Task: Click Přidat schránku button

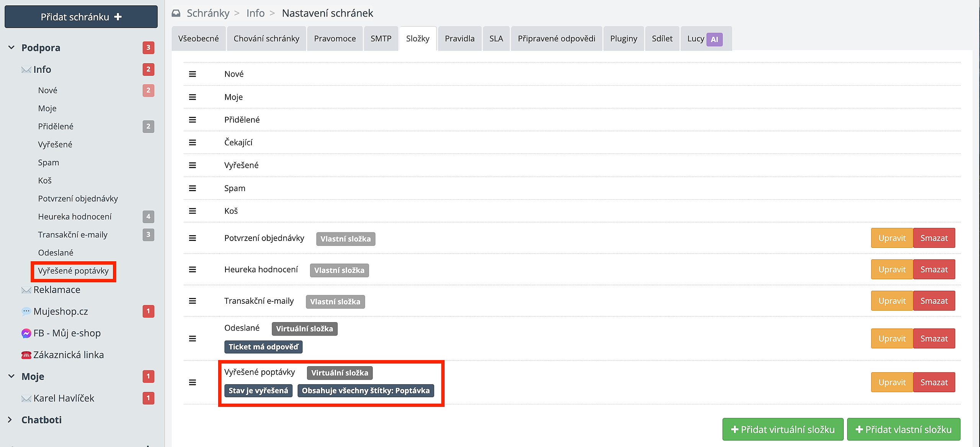Action: pyautogui.click(x=81, y=17)
